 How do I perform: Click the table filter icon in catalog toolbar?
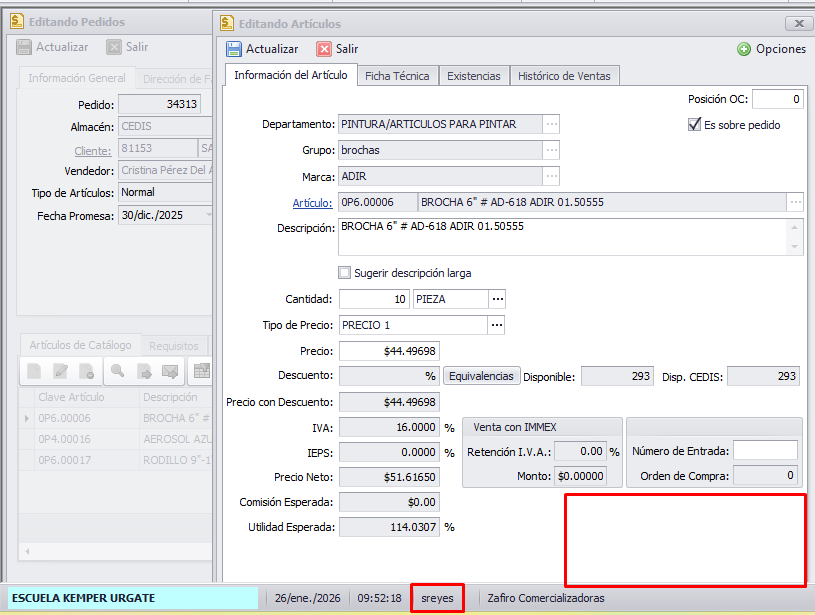pyautogui.click(x=201, y=371)
